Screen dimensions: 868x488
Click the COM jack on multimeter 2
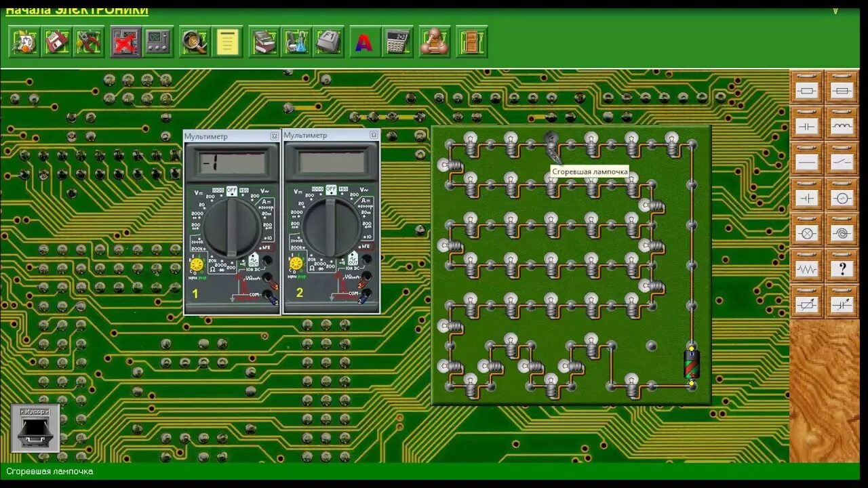click(366, 293)
